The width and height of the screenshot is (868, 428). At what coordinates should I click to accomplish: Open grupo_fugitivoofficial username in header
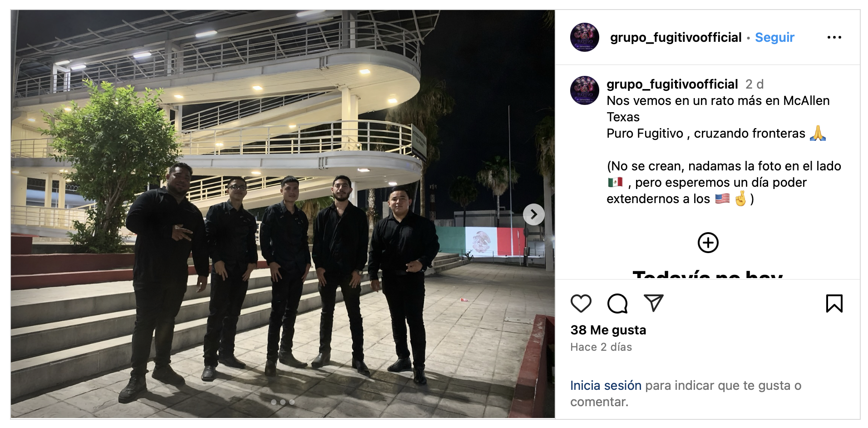676,37
